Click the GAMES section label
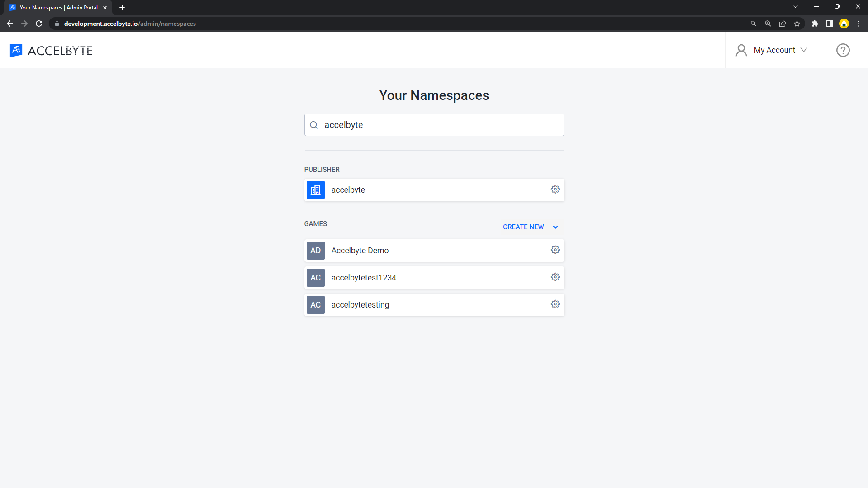Screen dimensions: 868x488 (x=315, y=224)
